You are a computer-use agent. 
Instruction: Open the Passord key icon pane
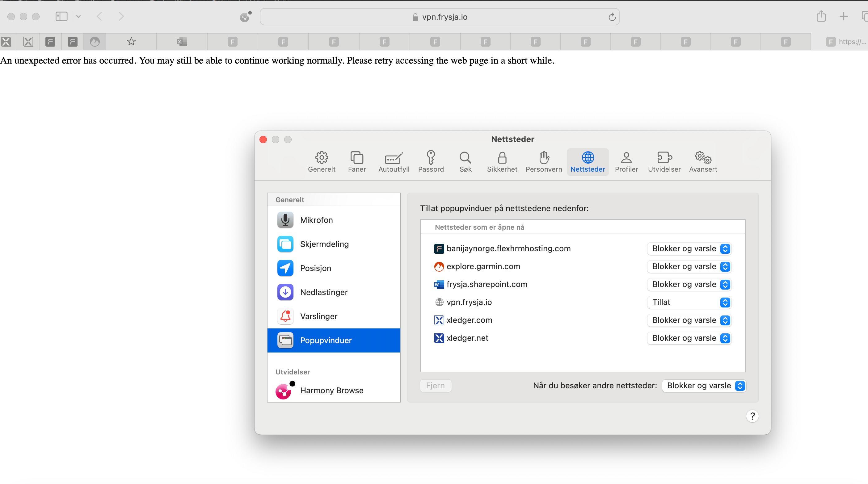click(x=431, y=162)
